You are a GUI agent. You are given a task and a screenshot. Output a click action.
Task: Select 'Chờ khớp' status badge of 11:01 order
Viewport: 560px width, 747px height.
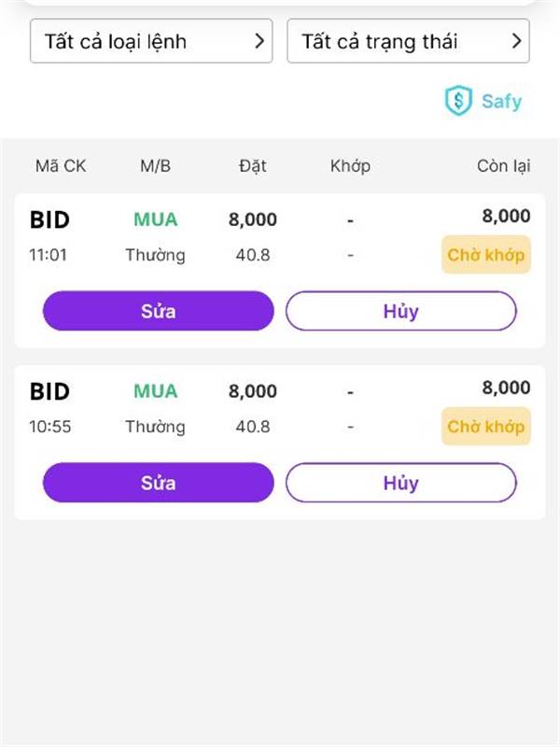click(x=486, y=255)
